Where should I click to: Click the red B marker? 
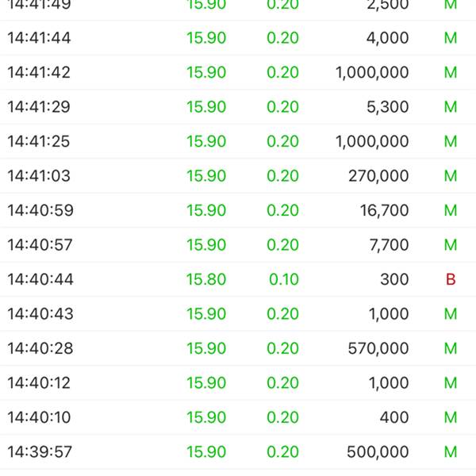pyautogui.click(x=451, y=280)
